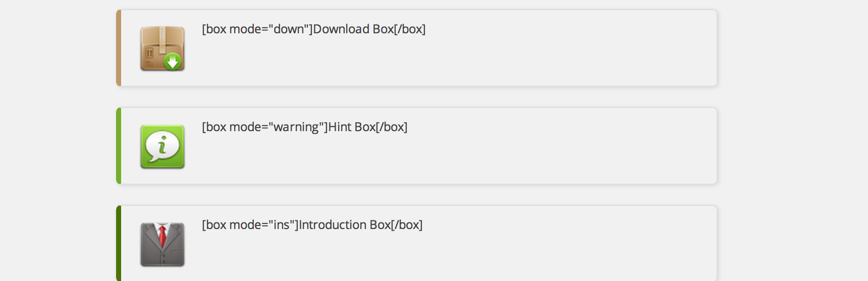Click the green speech bubble info icon
The height and width of the screenshot is (281, 868).
[162, 147]
